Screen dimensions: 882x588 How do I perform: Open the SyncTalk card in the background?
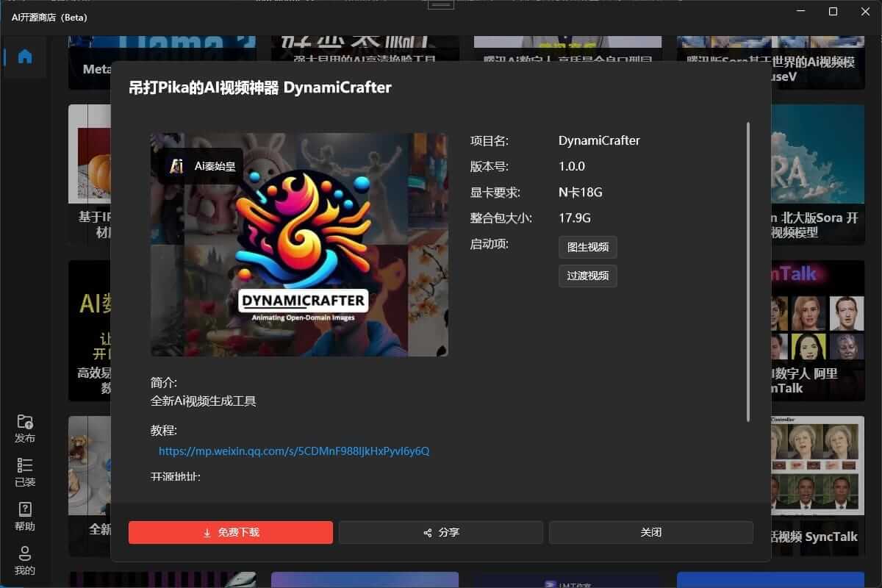click(817, 486)
